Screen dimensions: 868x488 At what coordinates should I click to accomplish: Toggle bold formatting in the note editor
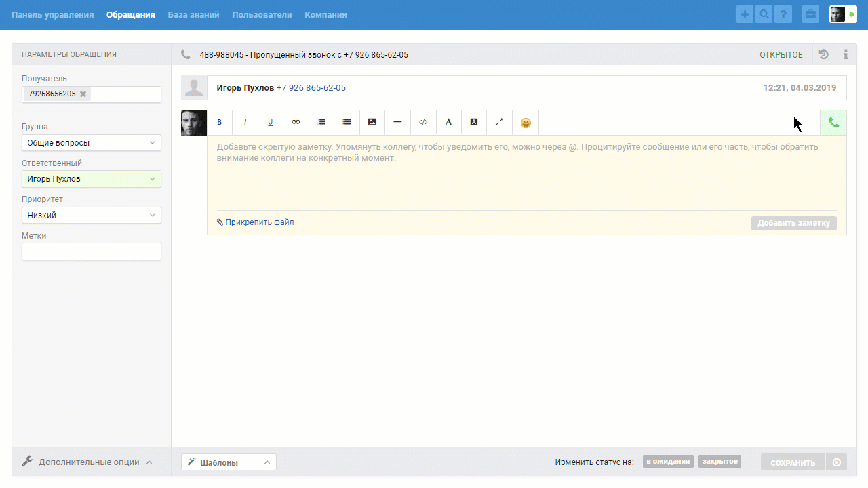(x=220, y=123)
